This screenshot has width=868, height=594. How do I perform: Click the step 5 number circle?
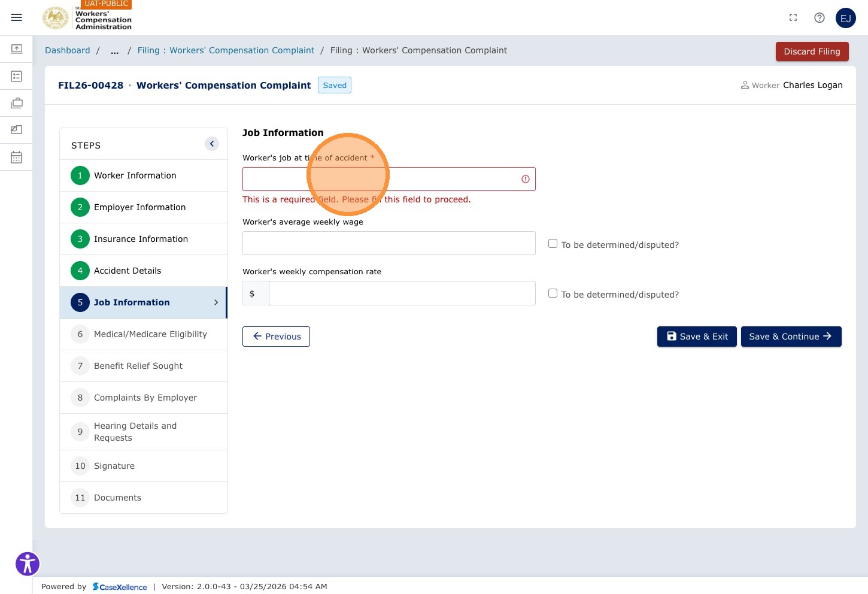click(x=80, y=302)
